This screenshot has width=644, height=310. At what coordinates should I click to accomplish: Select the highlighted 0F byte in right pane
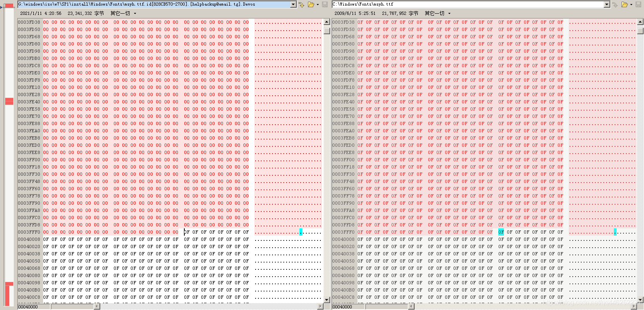pos(501,232)
